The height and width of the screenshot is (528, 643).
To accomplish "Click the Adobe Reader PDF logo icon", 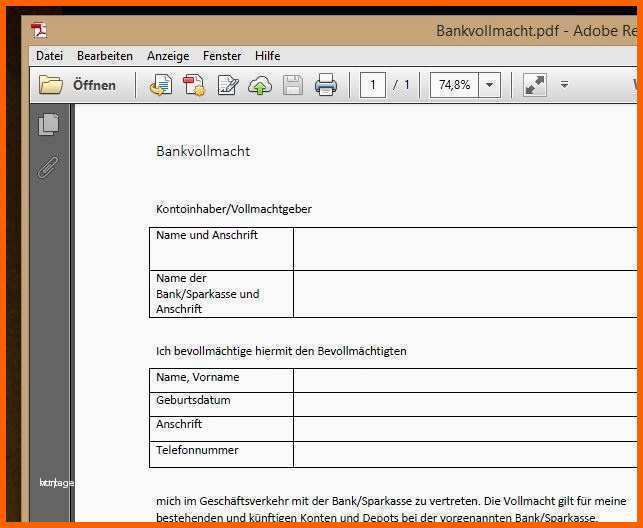I will click(x=39, y=30).
